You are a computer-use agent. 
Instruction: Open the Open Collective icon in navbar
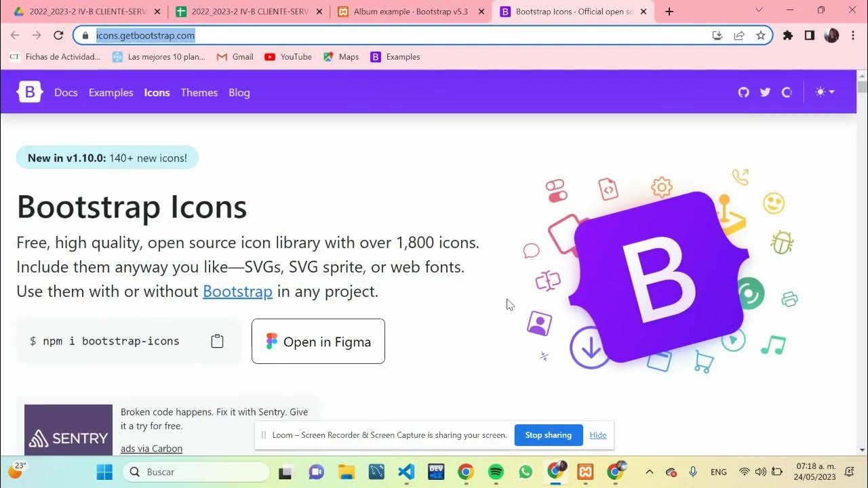787,92
